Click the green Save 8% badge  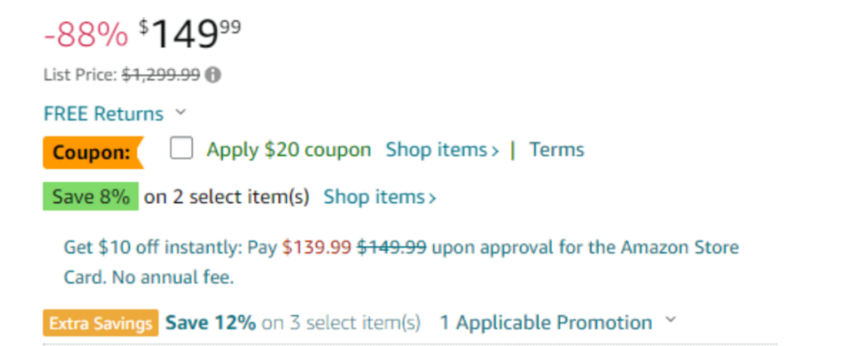90,197
